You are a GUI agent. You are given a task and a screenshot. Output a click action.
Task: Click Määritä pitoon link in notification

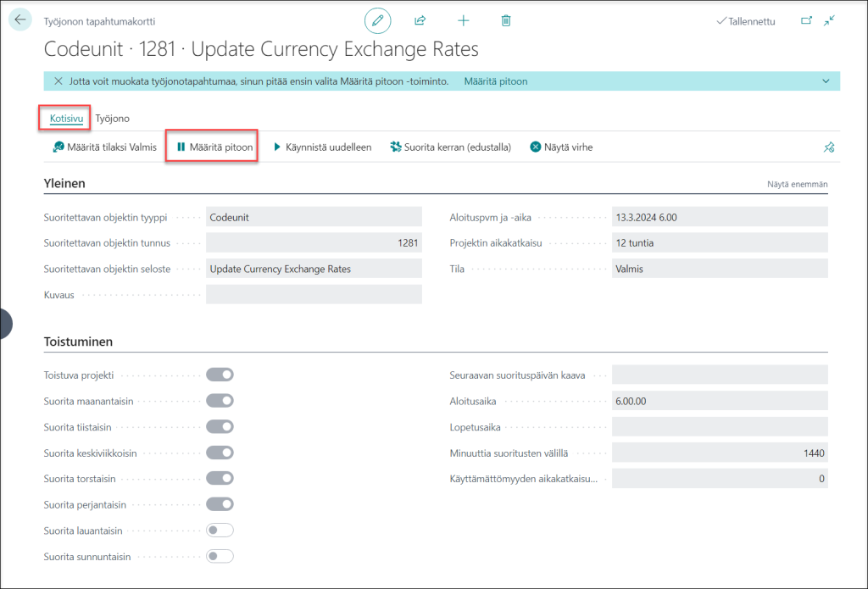(495, 81)
